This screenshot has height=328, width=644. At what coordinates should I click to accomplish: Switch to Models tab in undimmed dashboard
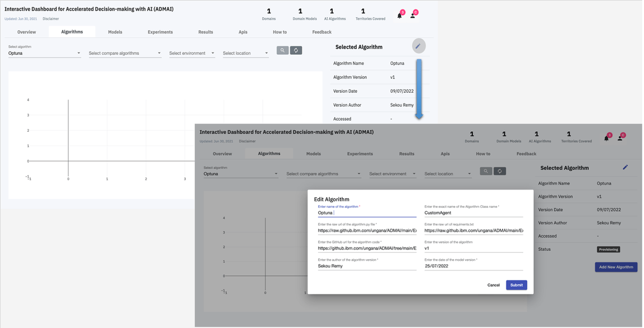[x=115, y=32]
